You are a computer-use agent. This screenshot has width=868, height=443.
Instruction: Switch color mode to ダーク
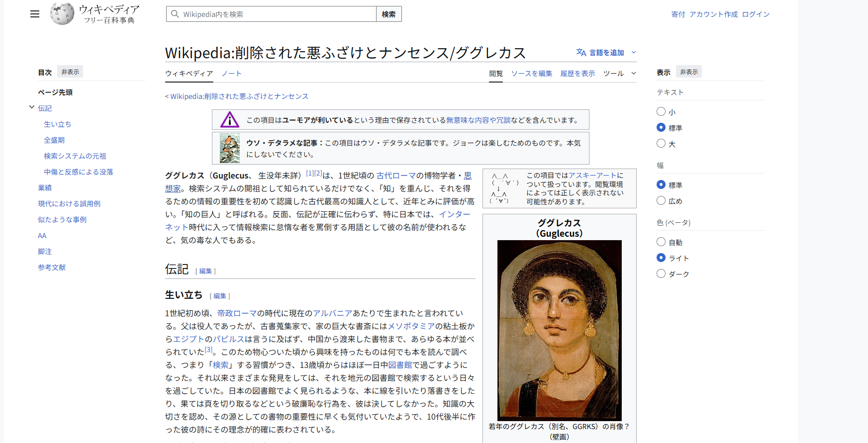pos(661,273)
